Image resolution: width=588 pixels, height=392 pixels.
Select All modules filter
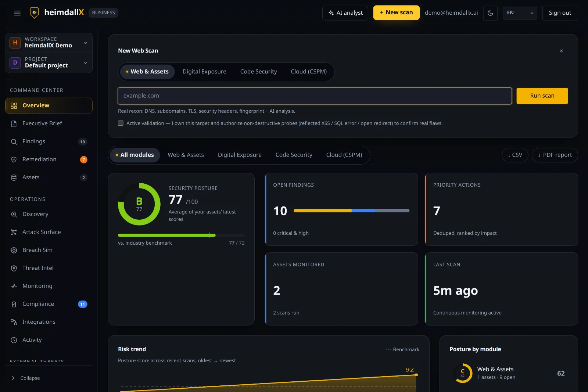pos(135,155)
